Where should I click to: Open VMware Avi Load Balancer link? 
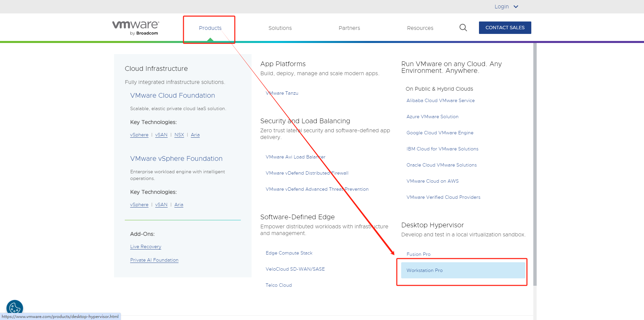tap(296, 157)
